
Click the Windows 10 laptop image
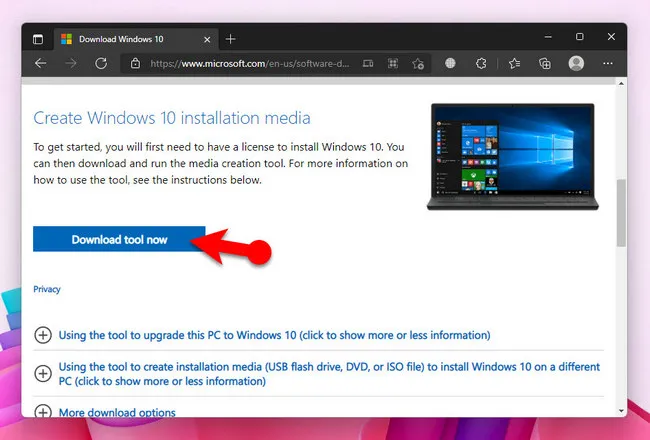[x=513, y=157]
